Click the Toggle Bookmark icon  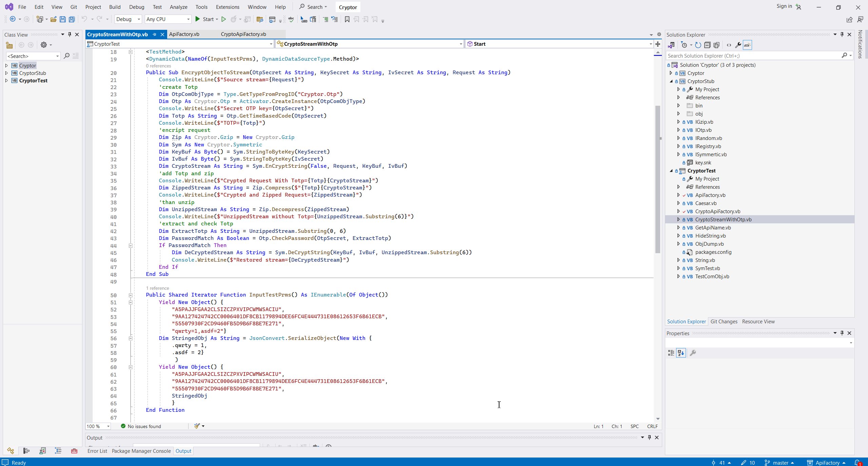coord(347,19)
